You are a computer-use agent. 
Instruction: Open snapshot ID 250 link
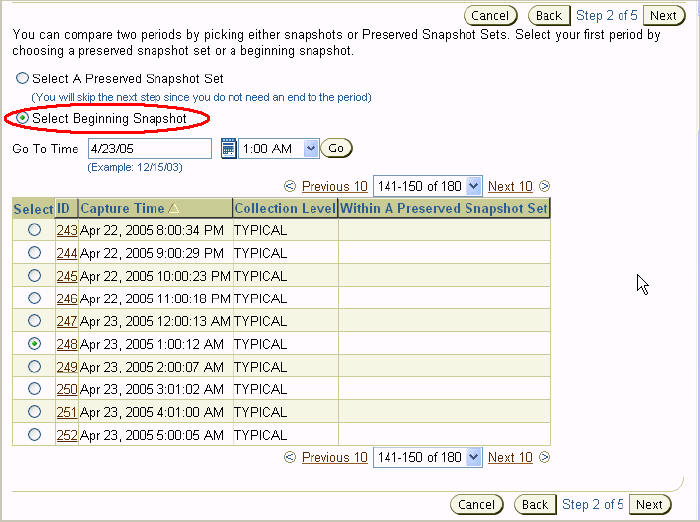pyautogui.click(x=67, y=389)
